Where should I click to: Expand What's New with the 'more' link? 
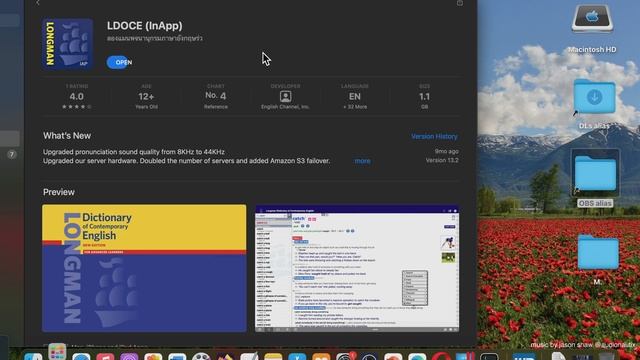[362, 161]
